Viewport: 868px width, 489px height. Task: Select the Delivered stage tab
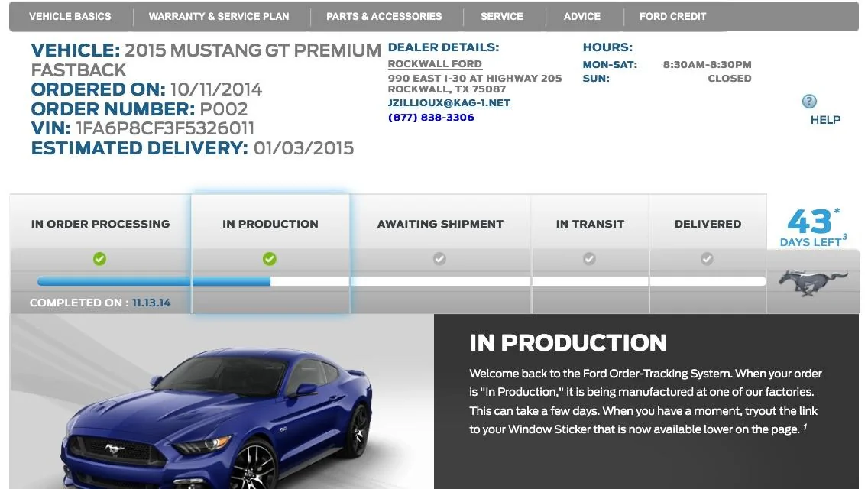708,224
